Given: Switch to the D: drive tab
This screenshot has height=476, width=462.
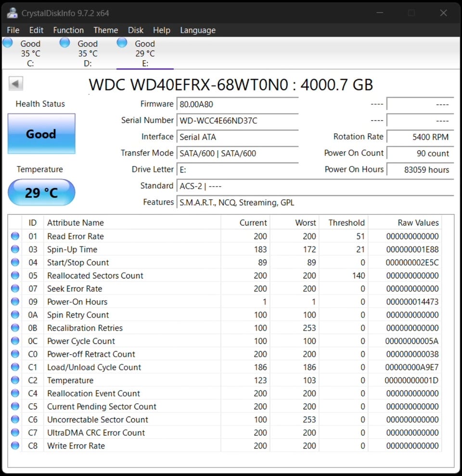Looking at the screenshot, I should 87,53.
